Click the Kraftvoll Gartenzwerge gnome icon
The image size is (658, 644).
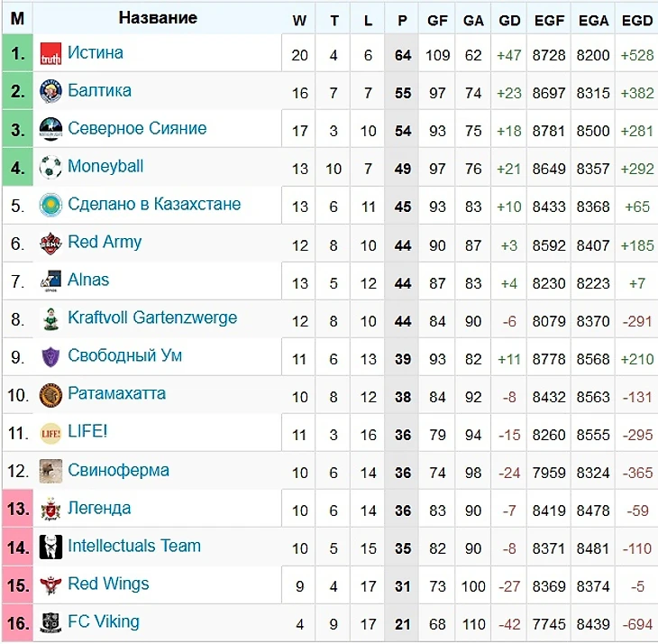50,318
